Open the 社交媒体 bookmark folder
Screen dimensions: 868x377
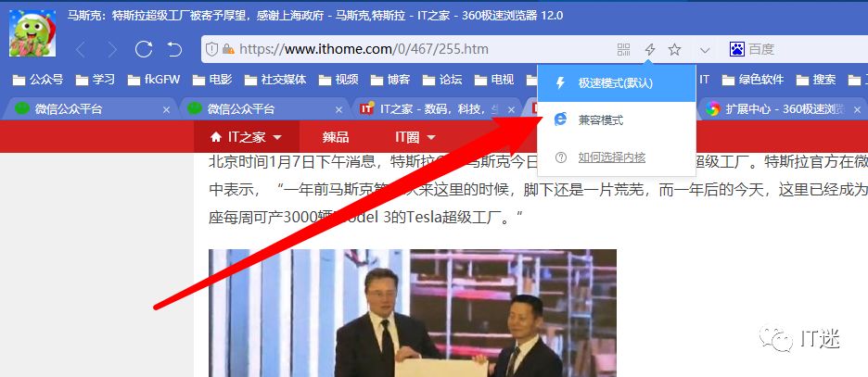275,80
